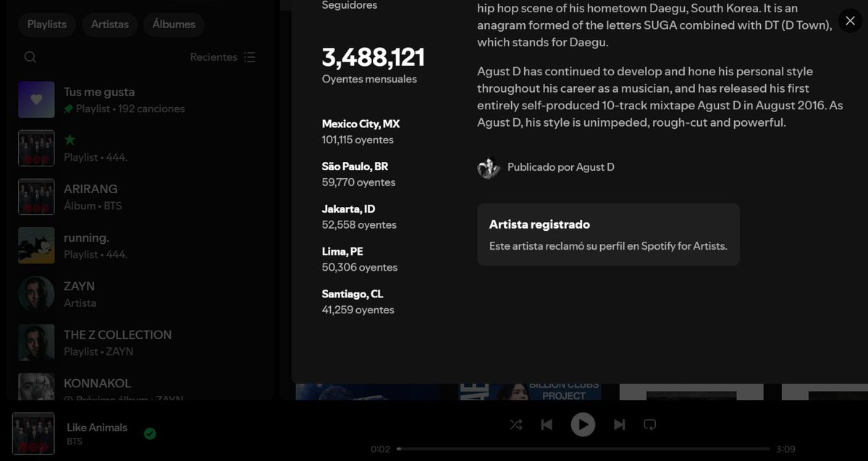Click the Seguidores label

(x=350, y=5)
